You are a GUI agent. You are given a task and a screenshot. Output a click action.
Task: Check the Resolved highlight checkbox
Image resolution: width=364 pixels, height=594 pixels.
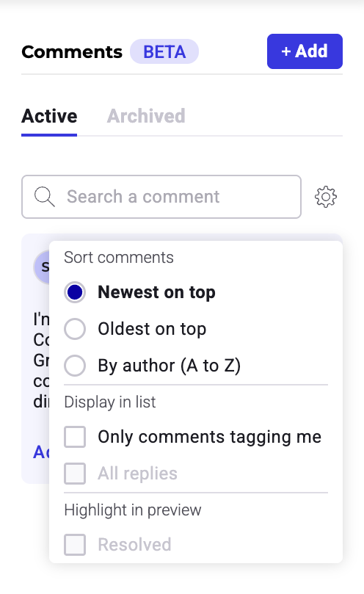pos(75,545)
